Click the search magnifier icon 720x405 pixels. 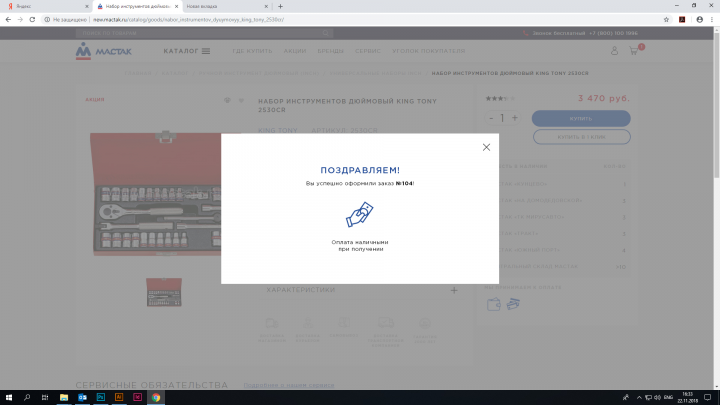[x=326, y=33]
